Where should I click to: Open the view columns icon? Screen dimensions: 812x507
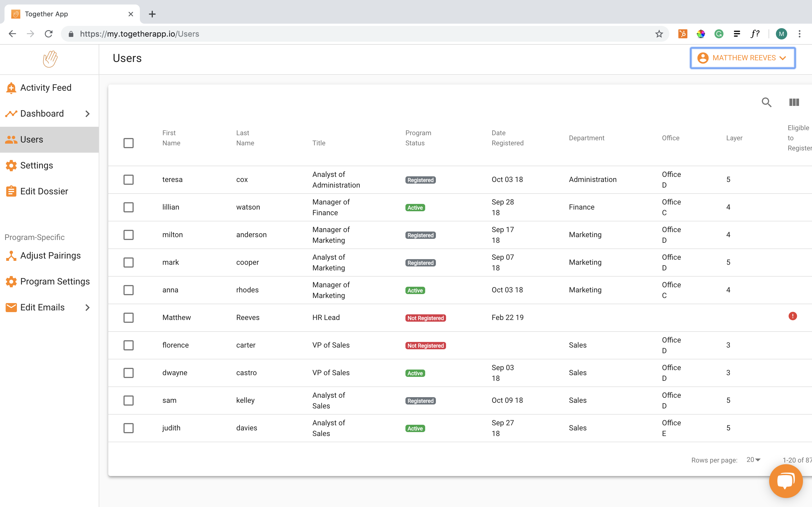[794, 102]
